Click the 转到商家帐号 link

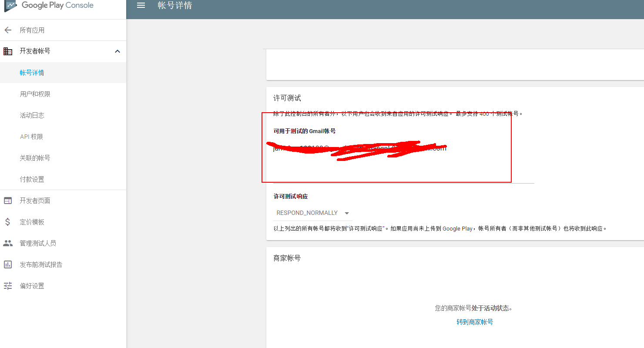[475, 322]
